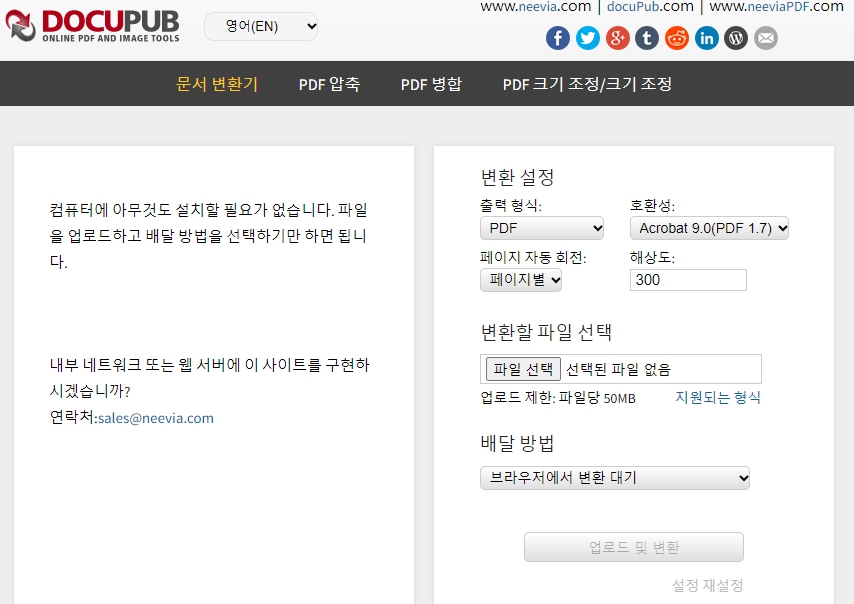Image resolution: width=854 pixels, height=604 pixels.
Task: Click the 업로드 및 변환 button
Action: coord(633,547)
